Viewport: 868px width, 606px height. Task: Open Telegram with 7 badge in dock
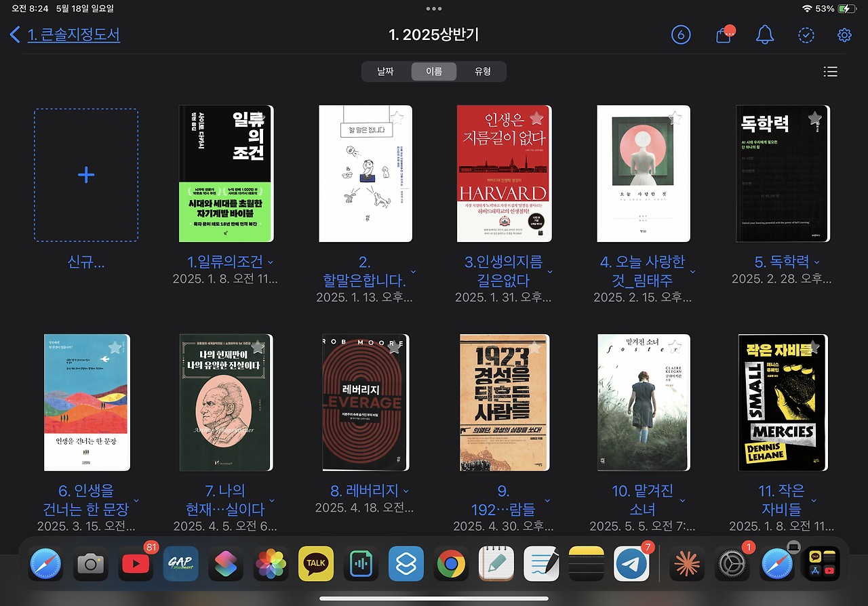tap(632, 564)
